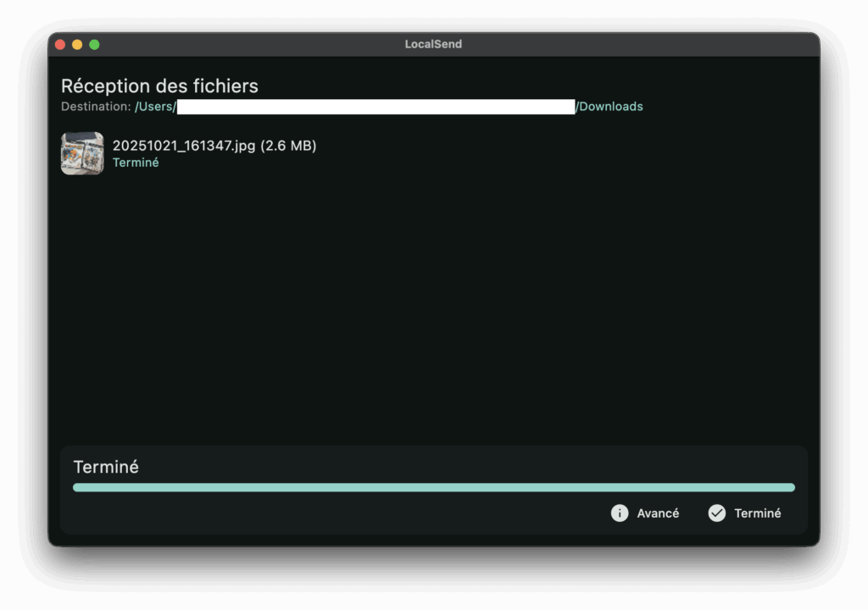Click the Destination: label
This screenshot has height=610, width=868.
[x=96, y=107]
